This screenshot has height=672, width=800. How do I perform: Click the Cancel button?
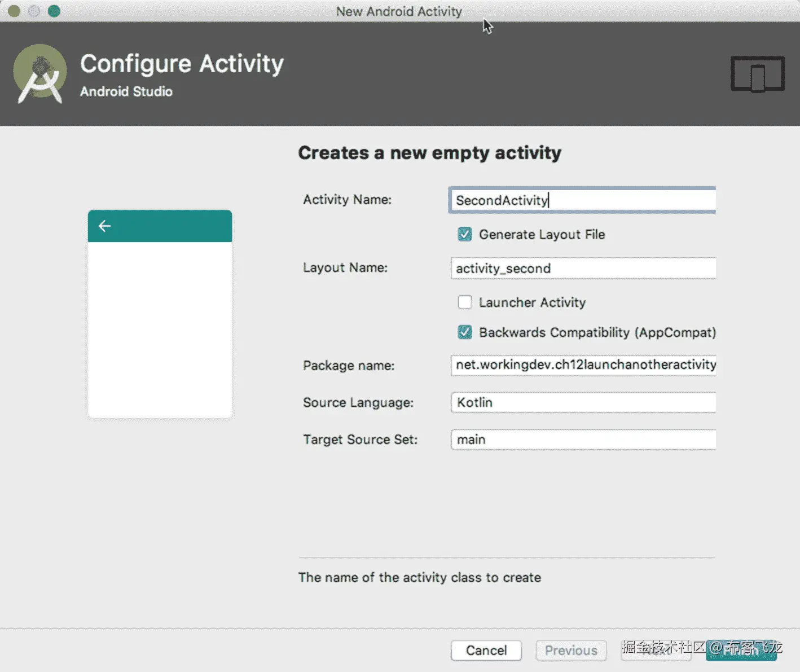click(x=486, y=651)
